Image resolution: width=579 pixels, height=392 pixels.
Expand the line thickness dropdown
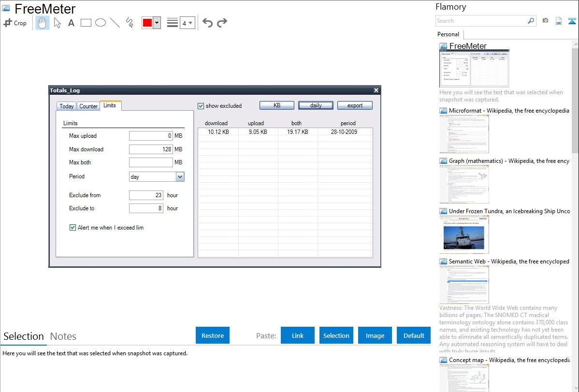click(x=187, y=23)
